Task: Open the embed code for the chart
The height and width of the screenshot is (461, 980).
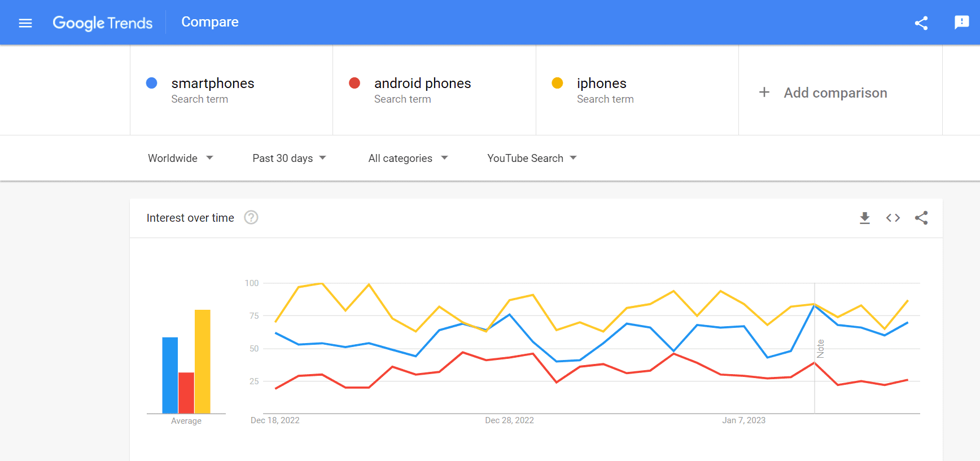Action: pos(893,218)
